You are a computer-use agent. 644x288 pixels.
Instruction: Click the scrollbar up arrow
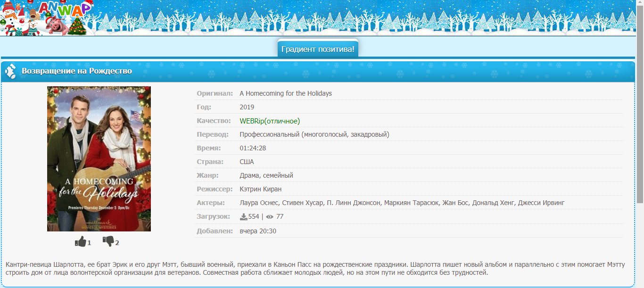click(x=640, y=3)
